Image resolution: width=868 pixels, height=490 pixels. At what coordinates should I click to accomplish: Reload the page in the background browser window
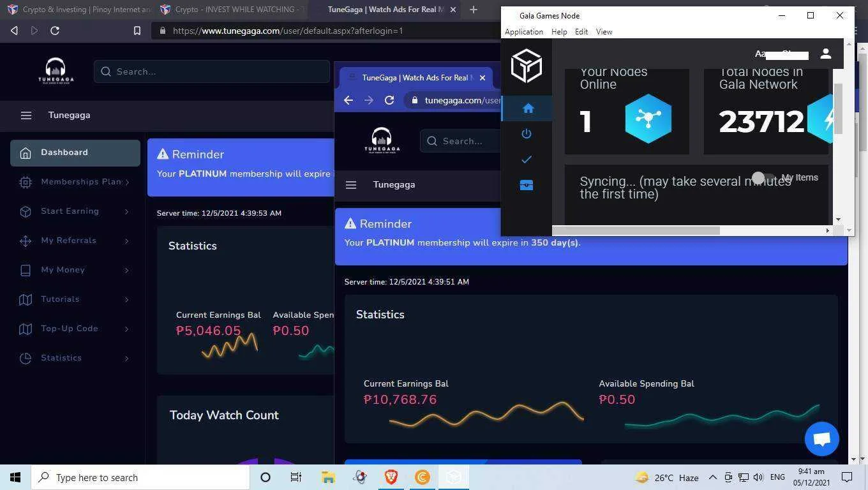click(x=55, y=31)
